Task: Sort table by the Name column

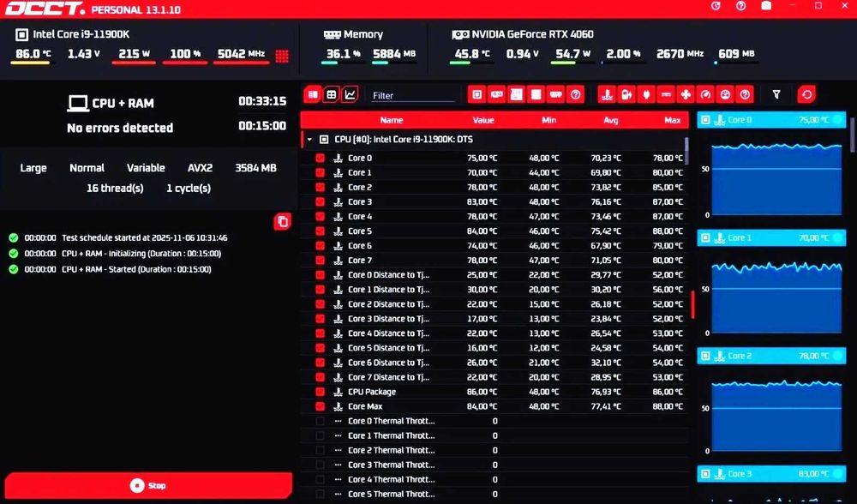Action: point(392,120)
